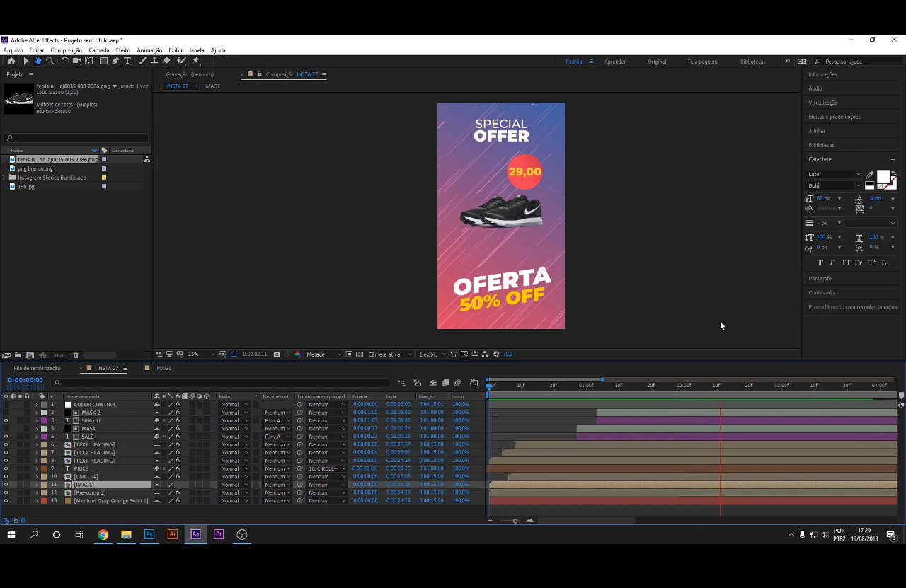Screen dimensions: 906x588
Task: Select the Roto Brush tool
Action: pyautogui.click(x=181, y=61)
